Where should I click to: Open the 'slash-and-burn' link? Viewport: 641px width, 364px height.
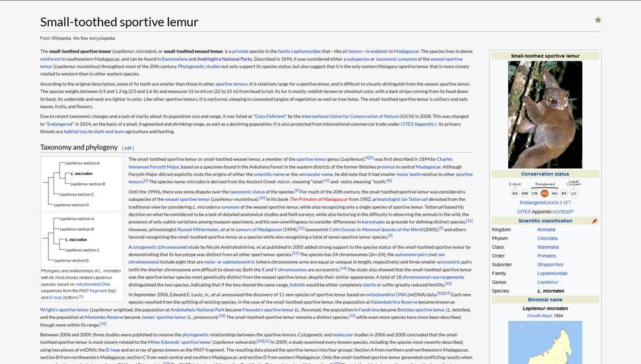pyautogui.click(x=109, y=131)
